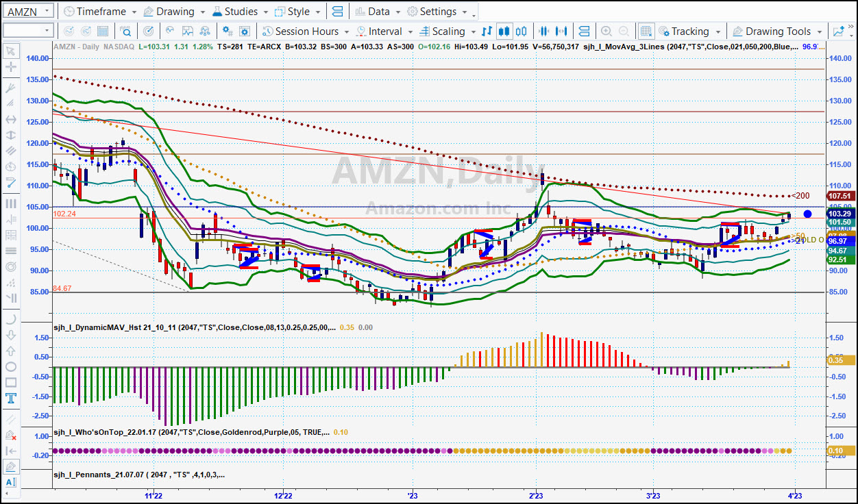
Task: Toggle filled candlestick chart style
Action: coord(504,31)
